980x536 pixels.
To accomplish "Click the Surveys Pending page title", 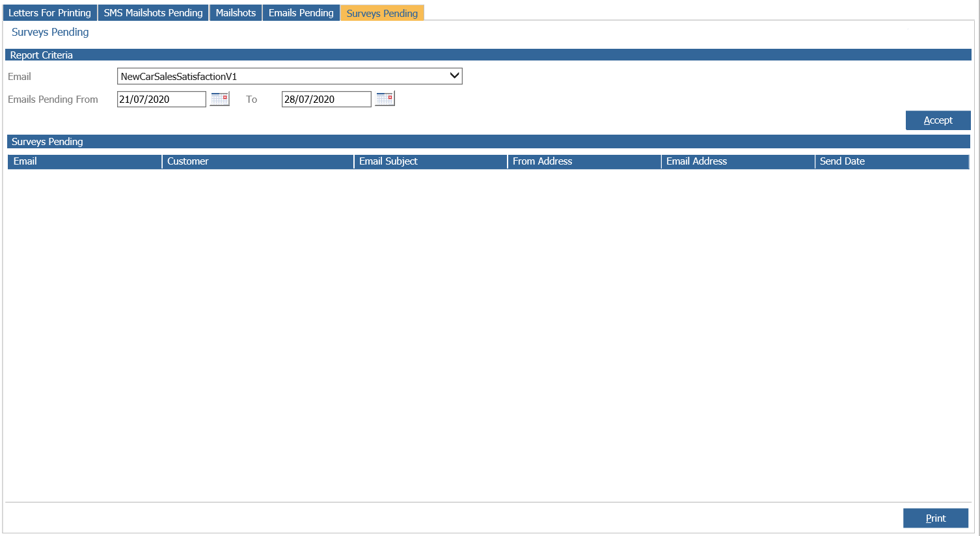I will point(50,32).
